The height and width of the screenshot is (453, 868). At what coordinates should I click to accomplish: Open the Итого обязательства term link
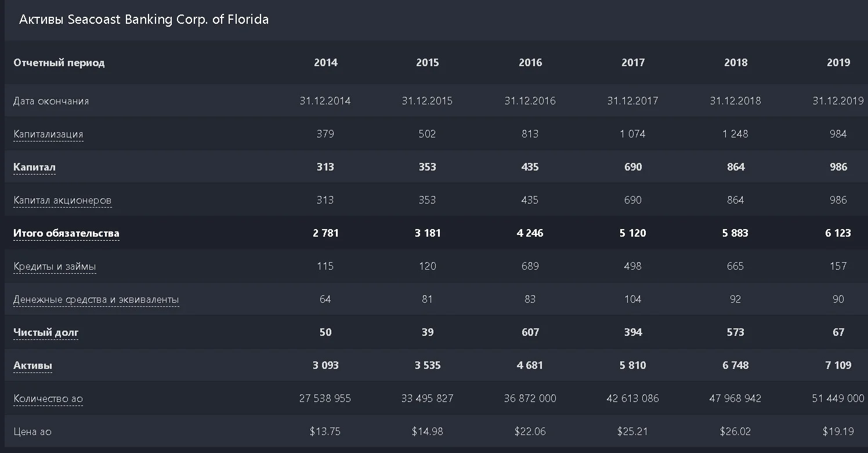(x=66, y=233)
